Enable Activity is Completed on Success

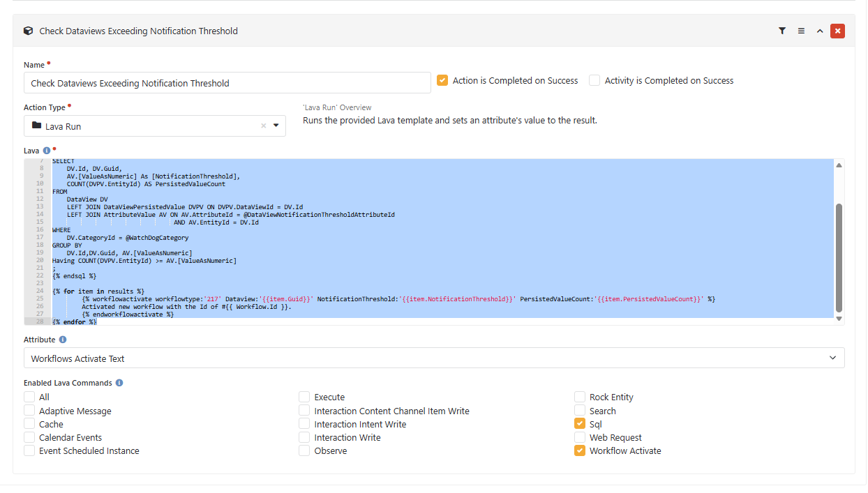[594, 80]
